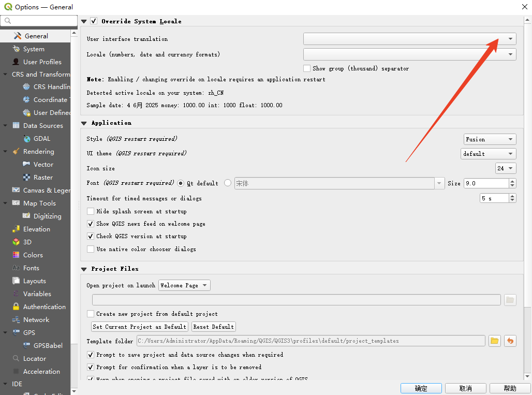Collapse the Project Files section
This screenshot has height=395, width=532.
[84, 269]
